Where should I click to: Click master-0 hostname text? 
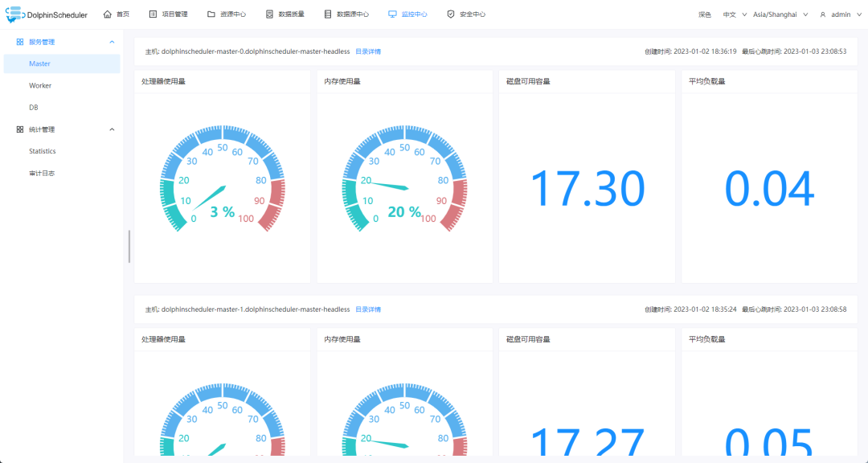pos(256,51)
